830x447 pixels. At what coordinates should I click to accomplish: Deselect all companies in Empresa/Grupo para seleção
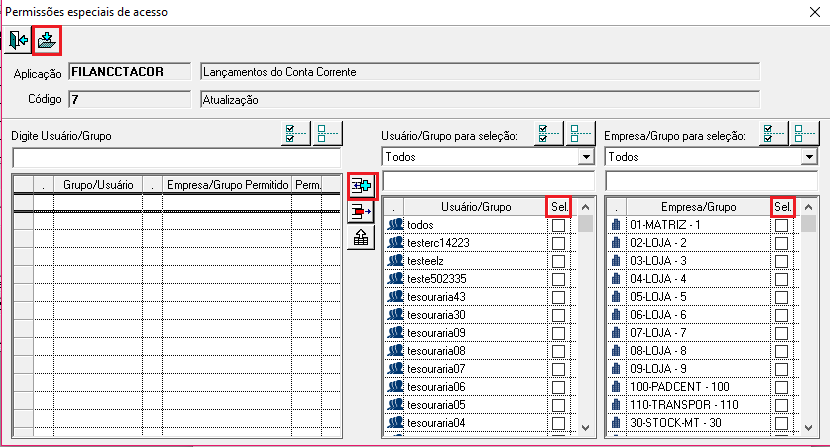pyautogui.click(x=805, y=133)
